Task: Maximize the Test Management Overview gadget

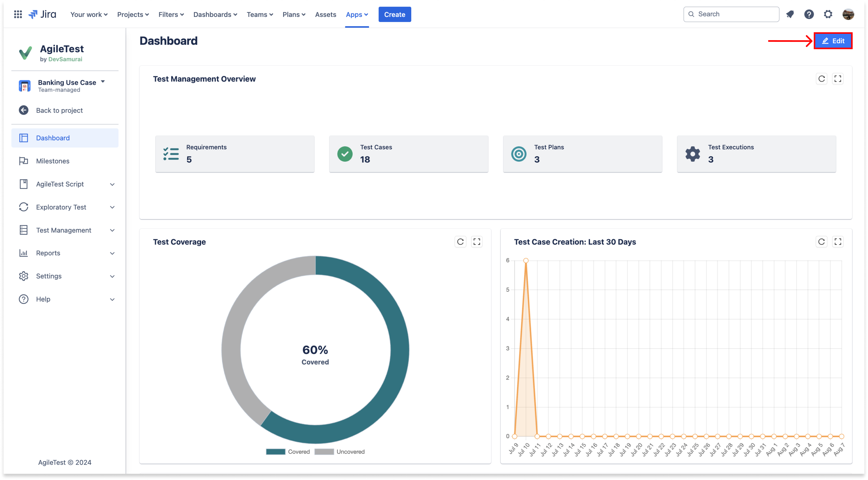Action: (837, 79)
